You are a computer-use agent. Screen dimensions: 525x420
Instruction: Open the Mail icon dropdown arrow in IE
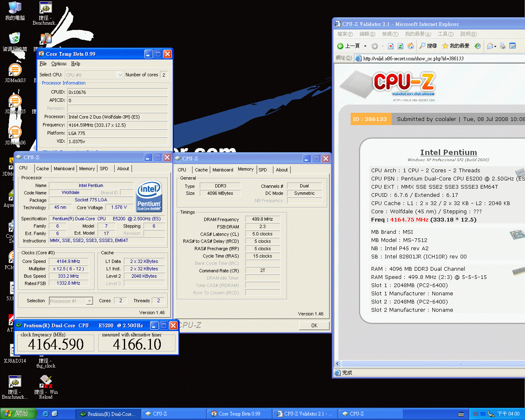coord(495,46)
